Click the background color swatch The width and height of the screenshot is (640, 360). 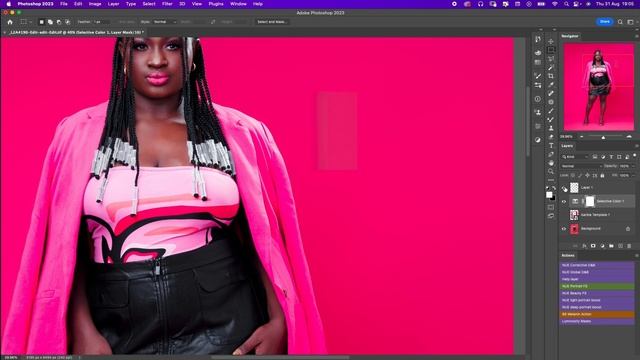(553, 198)
